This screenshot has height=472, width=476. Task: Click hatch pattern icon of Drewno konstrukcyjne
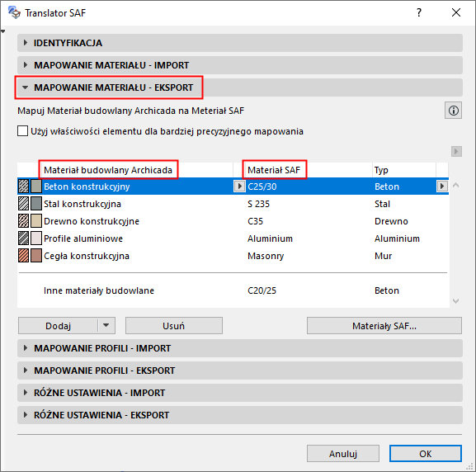pos(23,221)
